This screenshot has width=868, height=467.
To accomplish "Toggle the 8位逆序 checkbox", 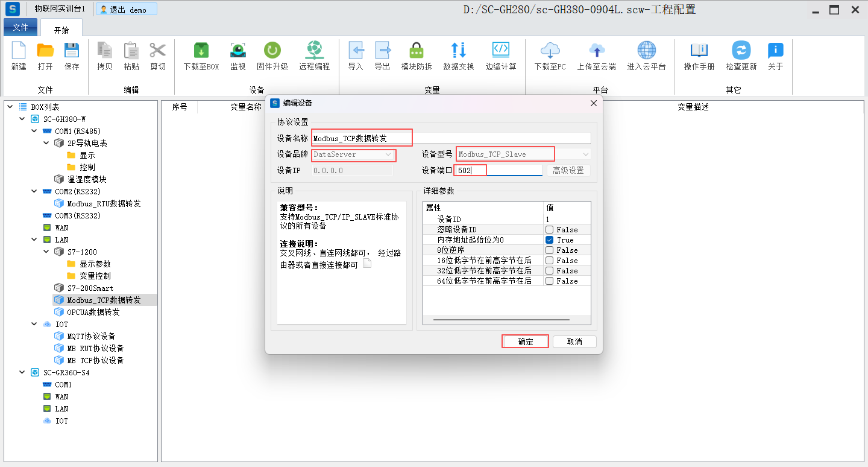I will pos(550,250).
